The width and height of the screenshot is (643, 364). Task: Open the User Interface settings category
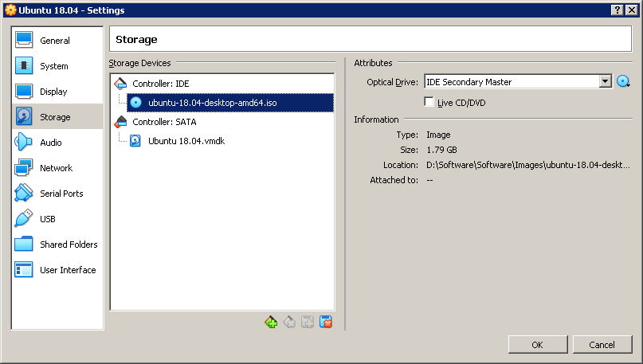(57, 269)
